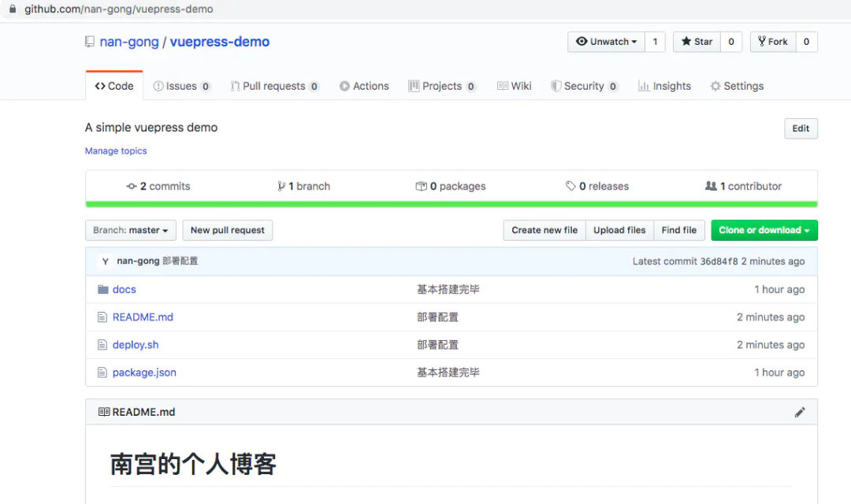Switch to the Issues tab
The image size is (851, 504).
[x=182, y=86]
